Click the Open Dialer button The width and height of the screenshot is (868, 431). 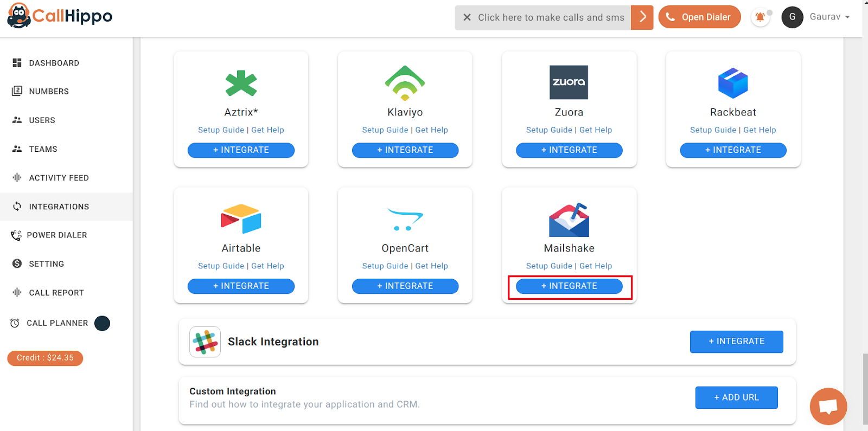point(699,17)
